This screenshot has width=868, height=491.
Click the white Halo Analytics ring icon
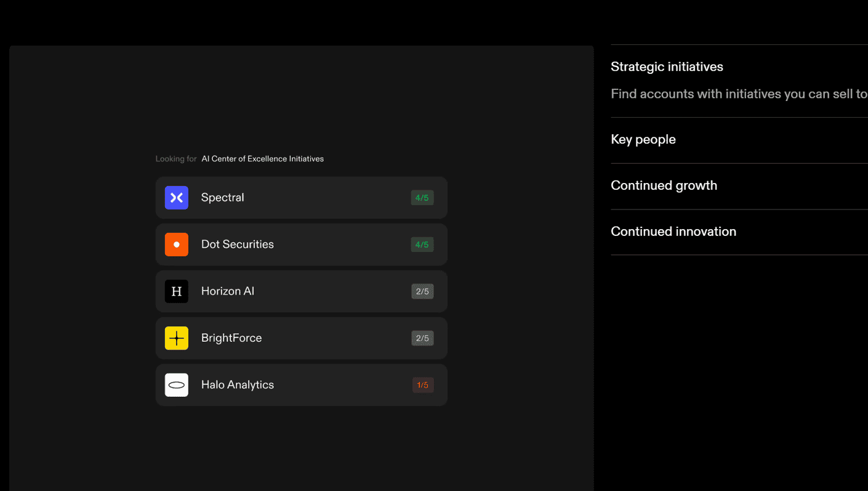176,385
